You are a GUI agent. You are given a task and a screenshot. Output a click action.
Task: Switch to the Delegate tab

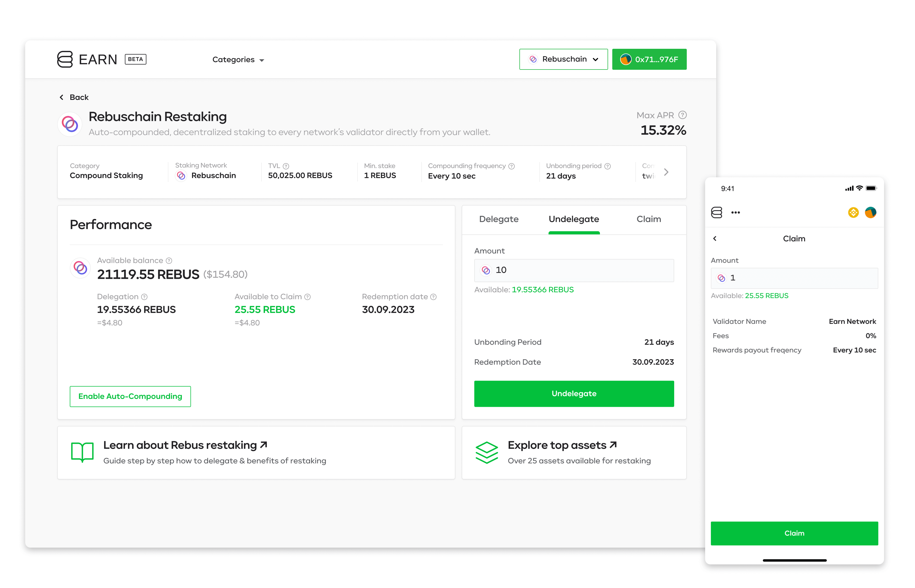[498, 219]
